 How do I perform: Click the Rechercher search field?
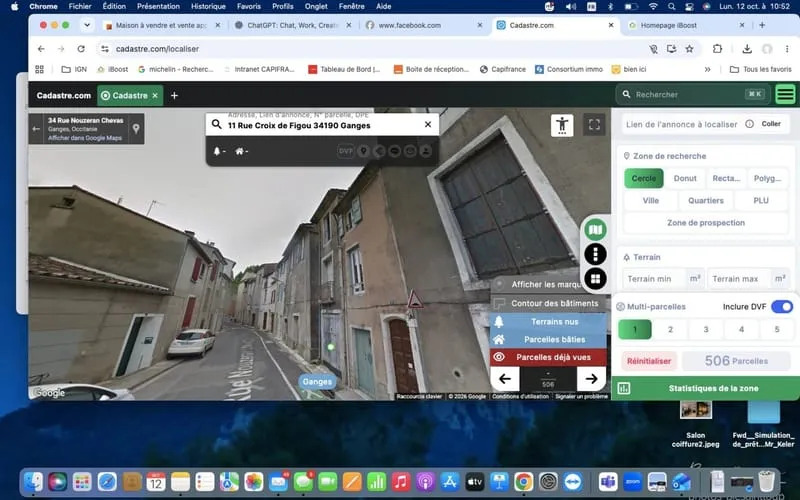693,94
